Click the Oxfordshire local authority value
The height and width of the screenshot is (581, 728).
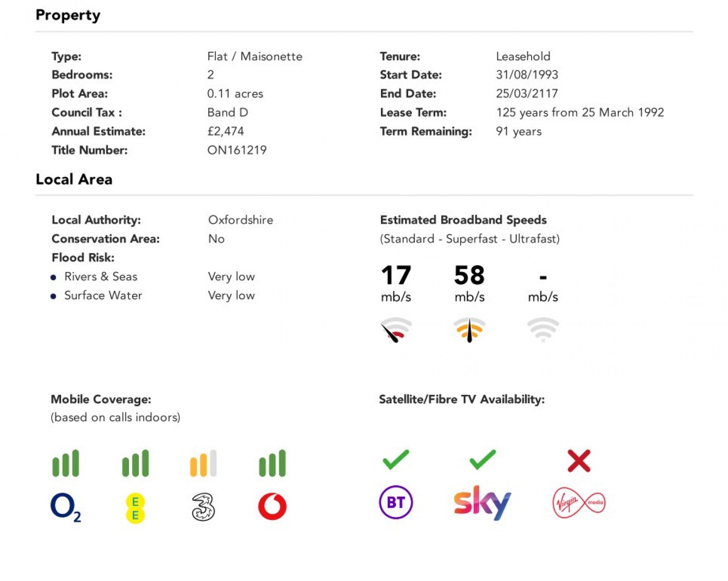[241, 220]
